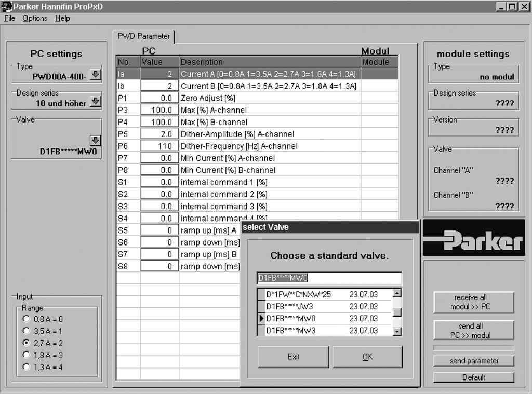The image size is (532, 394).
Task: Click the Parker logo
Action: click(474, 238)
